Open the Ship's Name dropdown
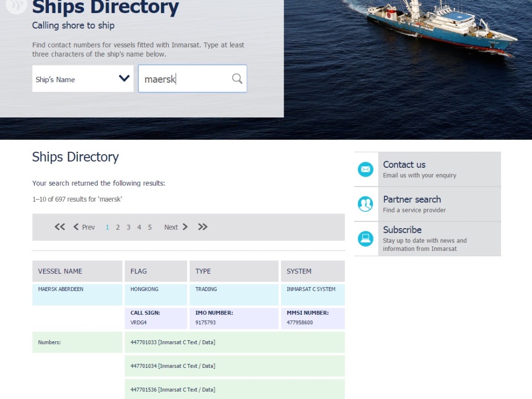532x399 pixels. click(83, 79)
